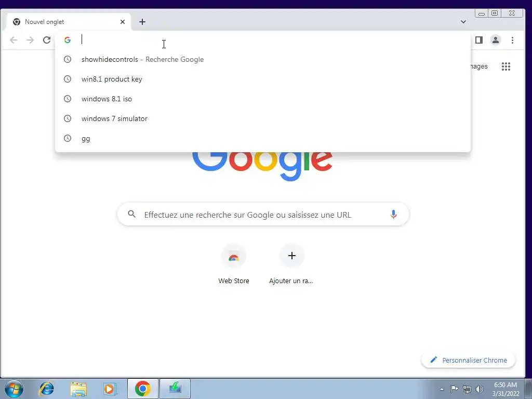Open the Chrome profile avatar
The image size is (532, 399).
pos(495,40)
